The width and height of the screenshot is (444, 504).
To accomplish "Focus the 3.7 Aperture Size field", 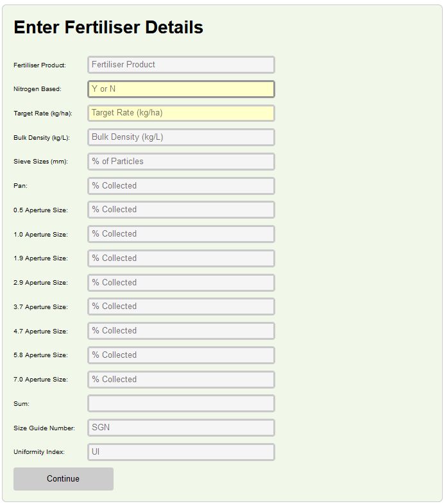I will point(181,307).
